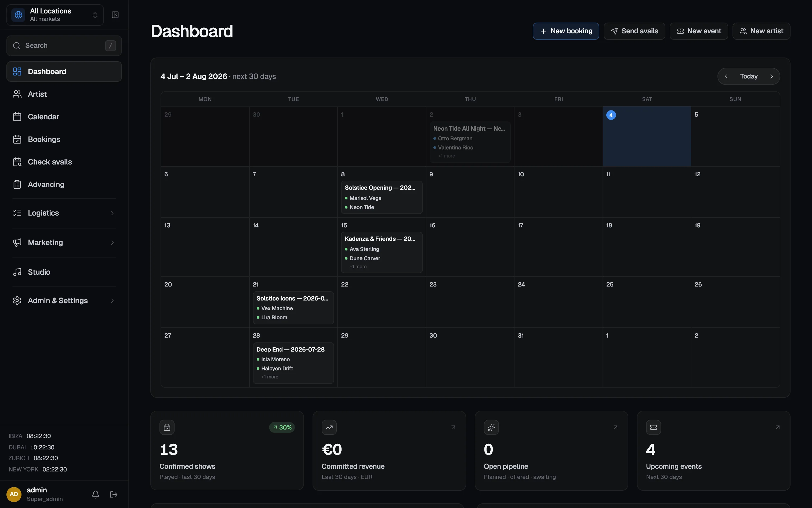Expand Marketing submenu chevron

(113, 242)
